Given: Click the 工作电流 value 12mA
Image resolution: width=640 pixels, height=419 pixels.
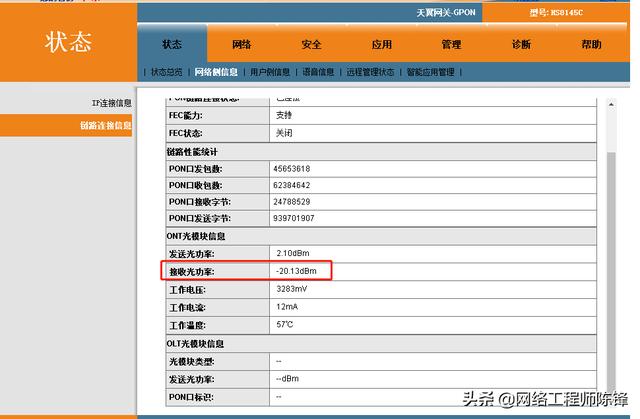Looking at the screenshot, I should pos(287,307).
